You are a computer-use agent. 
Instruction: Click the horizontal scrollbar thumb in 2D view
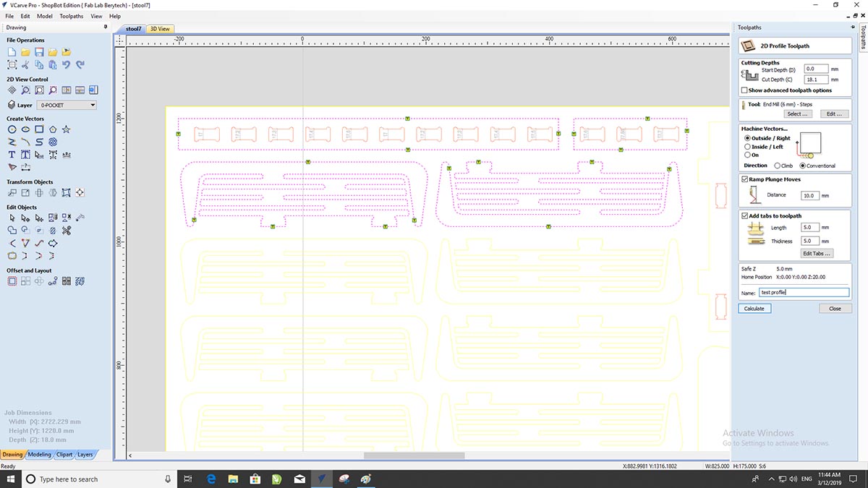pos(414,455)
